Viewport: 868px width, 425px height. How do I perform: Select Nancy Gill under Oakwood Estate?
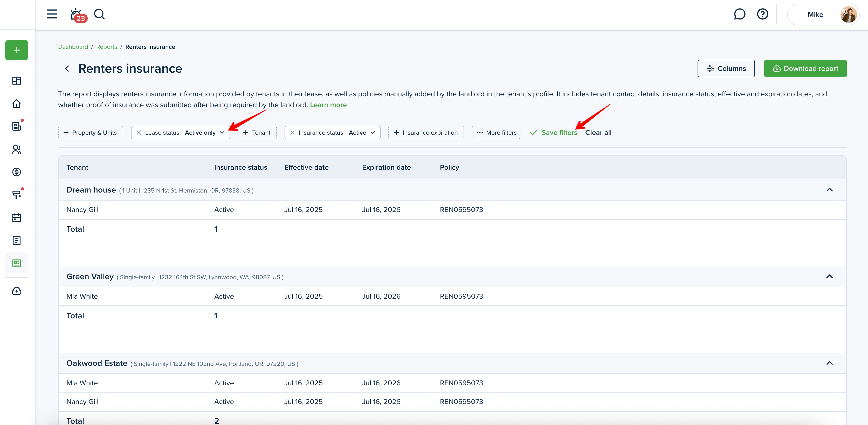[x=82, y=402]
